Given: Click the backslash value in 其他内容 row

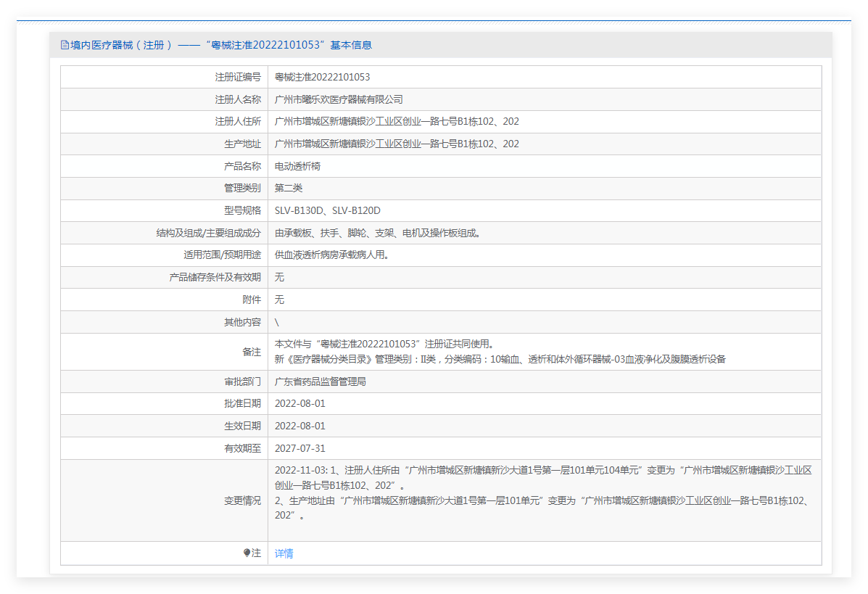Looking at the screenshot, I should coord(277,322).
